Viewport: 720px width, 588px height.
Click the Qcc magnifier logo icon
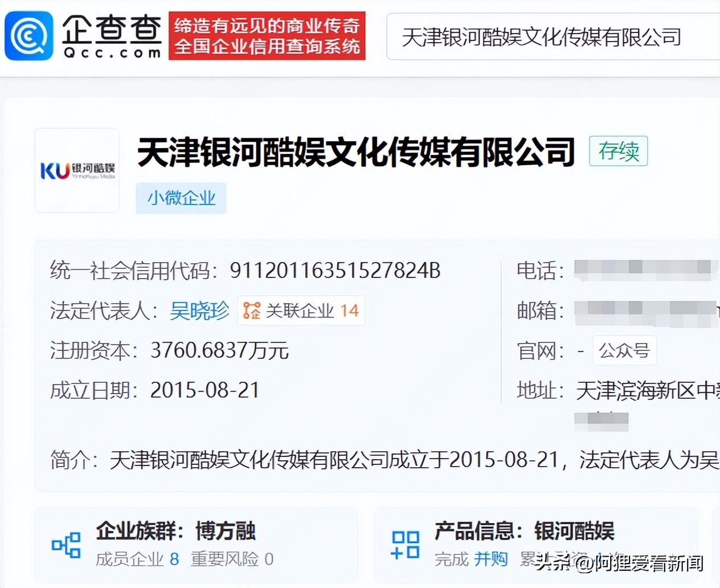[28, 36]
